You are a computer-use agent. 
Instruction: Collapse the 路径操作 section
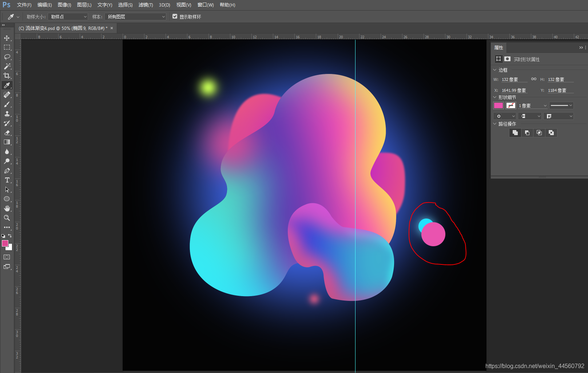(495, 124)
